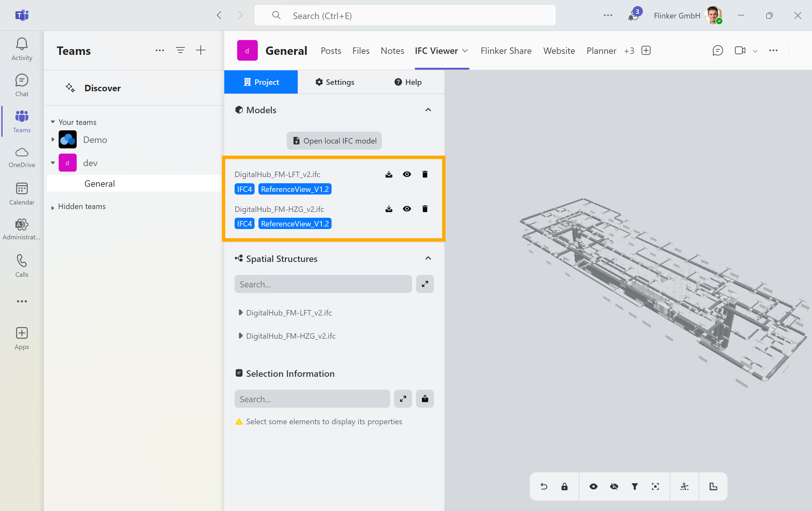Toggle hide elements icon in toolbar
Viewport: 812px width, 511px height.
click(613, 486)
